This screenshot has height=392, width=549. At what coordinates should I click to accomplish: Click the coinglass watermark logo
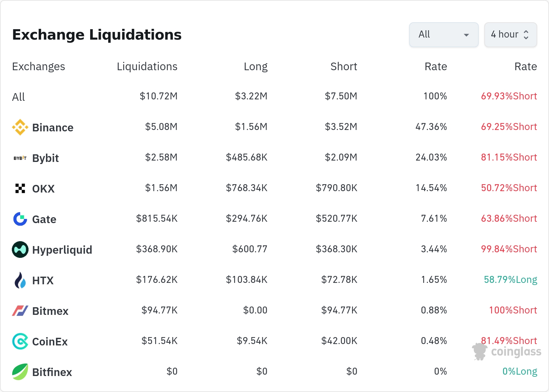(x=507, y=352)
